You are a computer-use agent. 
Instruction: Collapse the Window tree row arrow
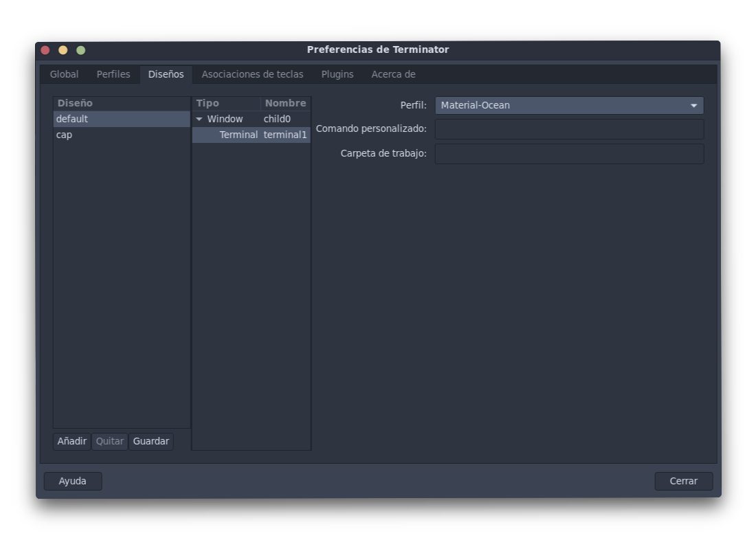(199, 119)
